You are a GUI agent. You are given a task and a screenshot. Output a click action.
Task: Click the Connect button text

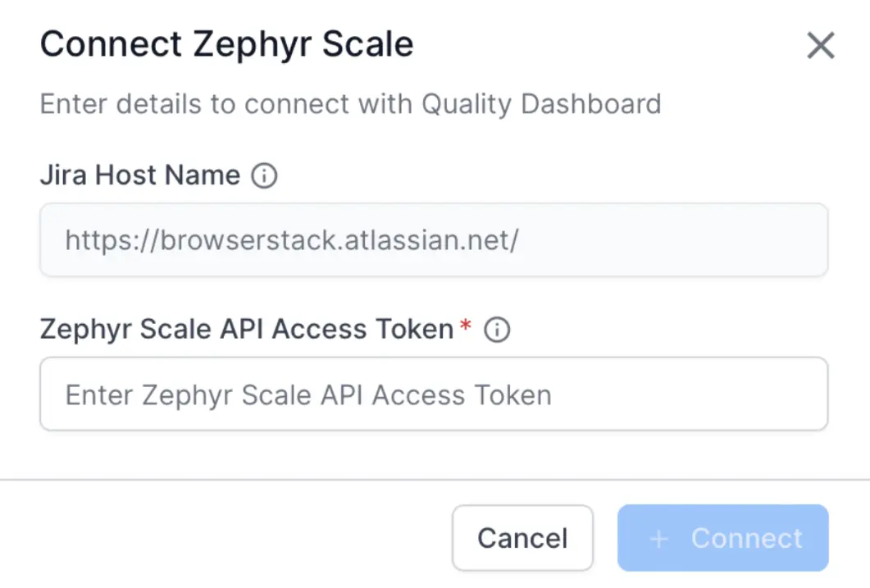746,539
